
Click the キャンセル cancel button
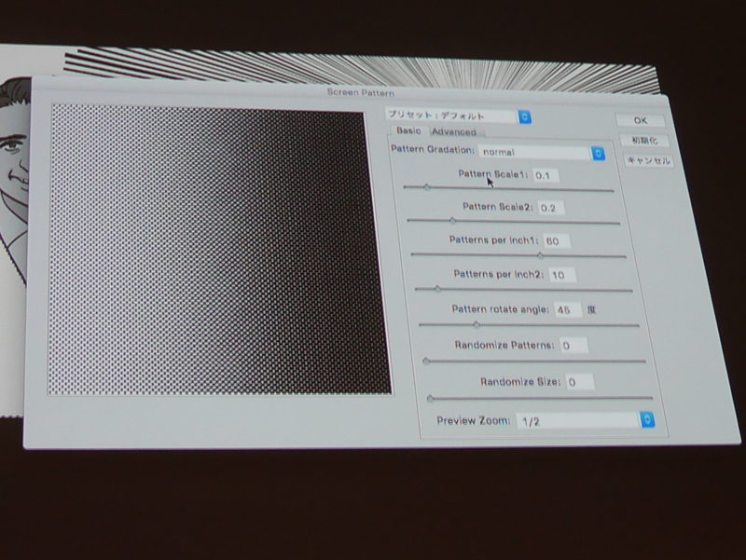point(648,160)
